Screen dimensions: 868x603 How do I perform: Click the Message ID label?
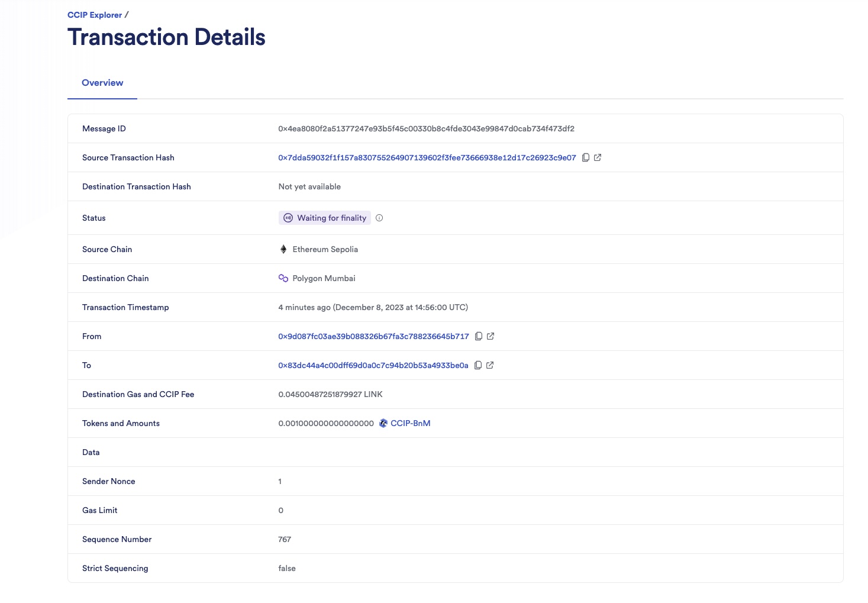tap(104, 128)
